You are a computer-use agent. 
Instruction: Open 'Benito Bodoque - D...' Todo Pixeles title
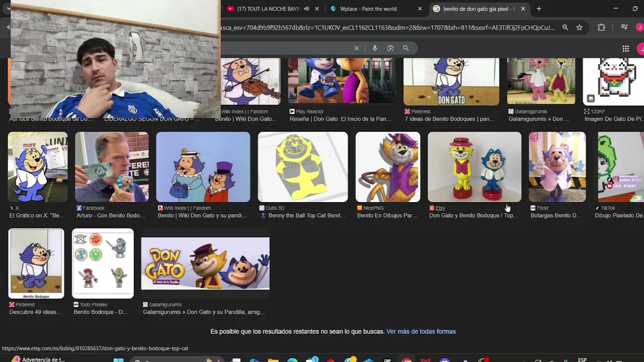tap(101, 312)
